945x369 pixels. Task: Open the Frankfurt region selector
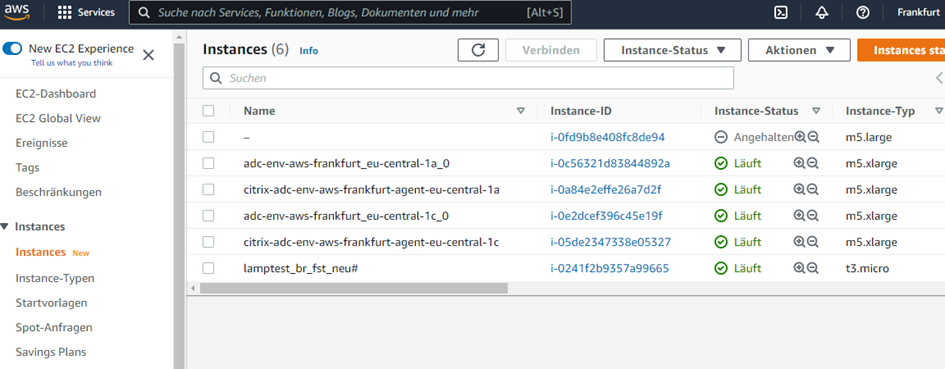pyautogui.click(x=918, y=13)
